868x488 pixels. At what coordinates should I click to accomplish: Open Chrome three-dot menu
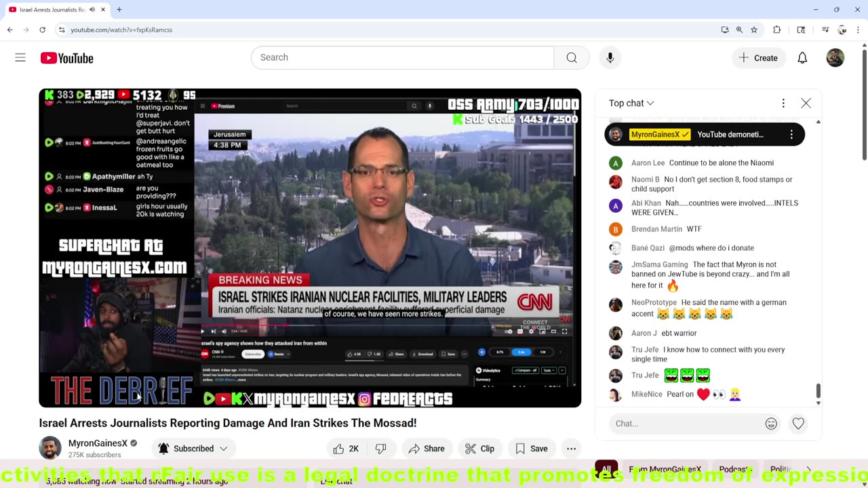tap(858, 30)
